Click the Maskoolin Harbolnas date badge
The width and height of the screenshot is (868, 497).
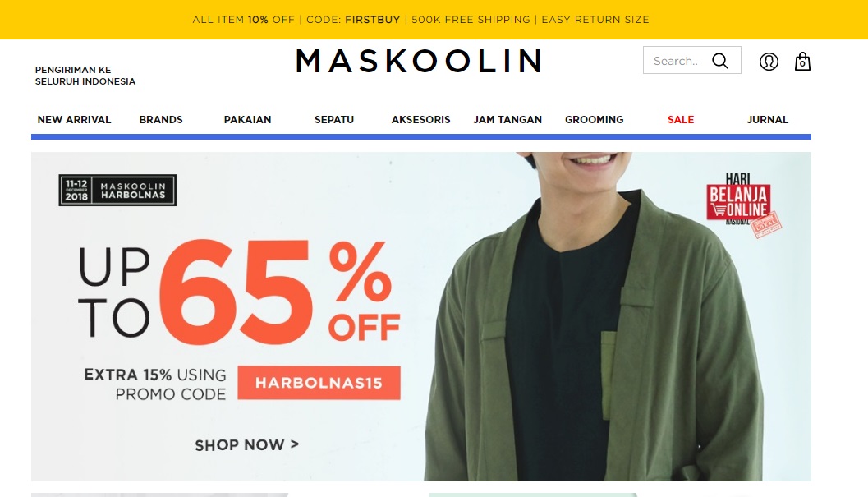117,190
